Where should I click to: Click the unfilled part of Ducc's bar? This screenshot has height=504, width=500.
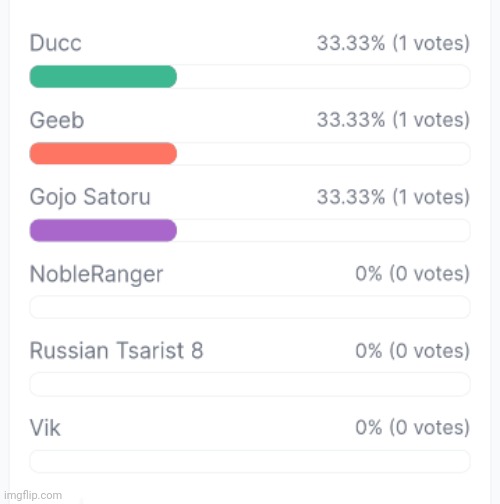[x=323, y=77]
